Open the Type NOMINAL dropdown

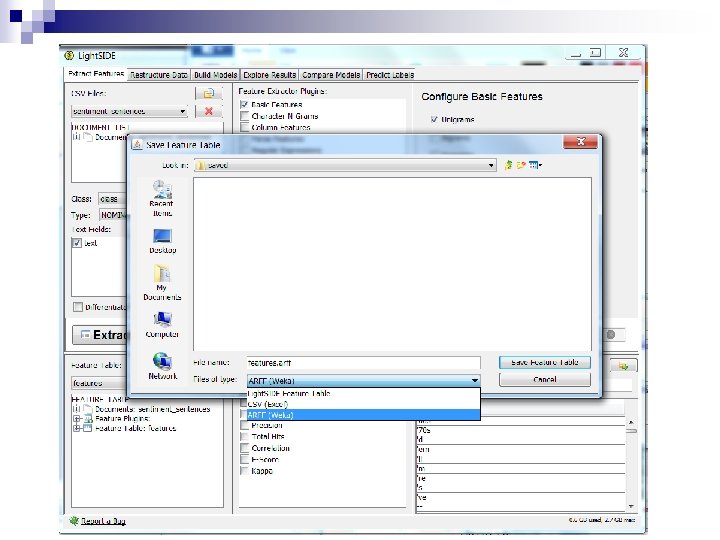(112, 215)
